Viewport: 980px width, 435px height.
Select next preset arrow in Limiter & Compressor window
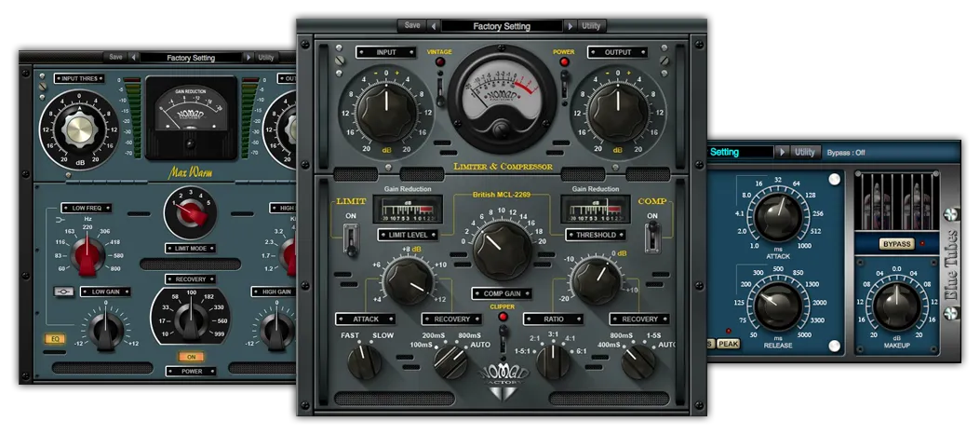click(x=570, y=26)
